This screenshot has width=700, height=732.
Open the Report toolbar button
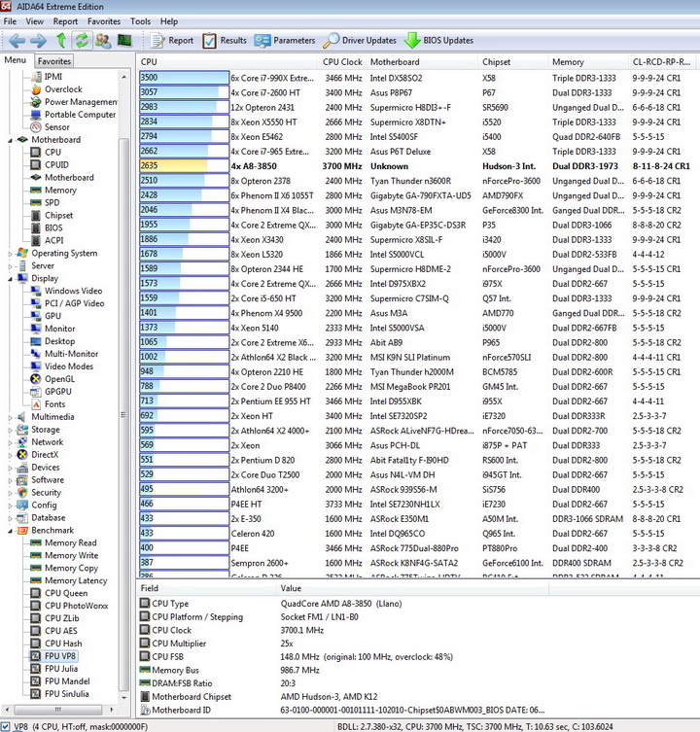click(171, 41)
